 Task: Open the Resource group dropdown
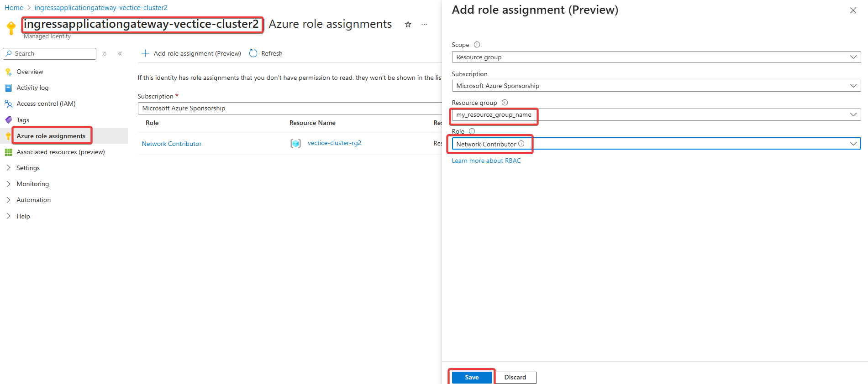click(656, 114)
